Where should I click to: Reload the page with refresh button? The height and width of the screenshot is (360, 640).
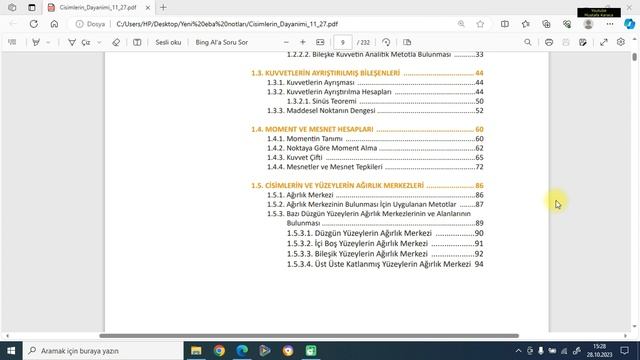click(34, 24)
